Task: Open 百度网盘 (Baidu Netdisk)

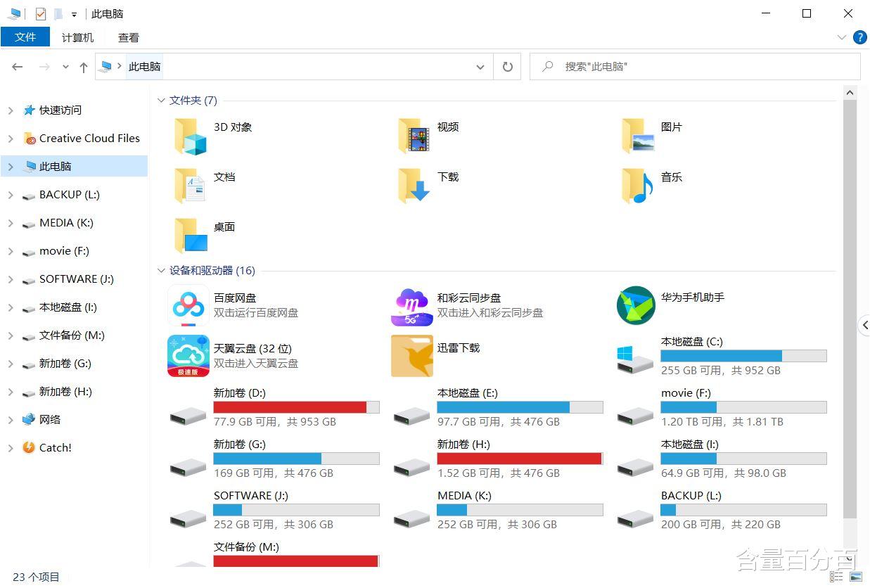Action: pos(236,298)
